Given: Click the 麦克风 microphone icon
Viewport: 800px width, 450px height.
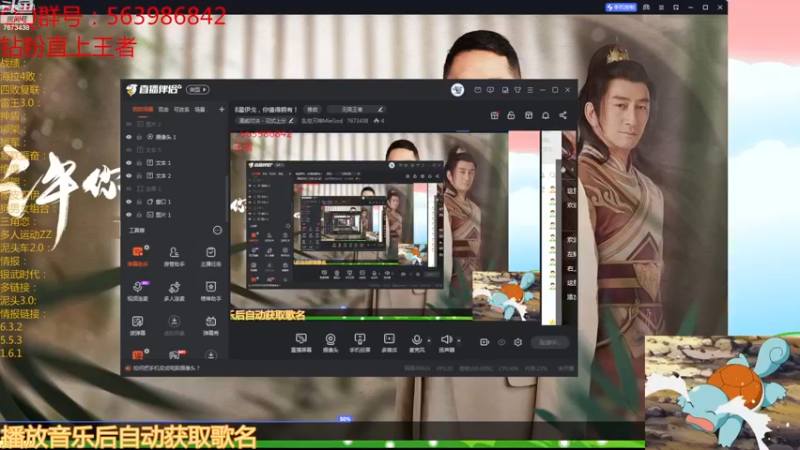Looking at the screenshot, I should (x=417, y=342).
